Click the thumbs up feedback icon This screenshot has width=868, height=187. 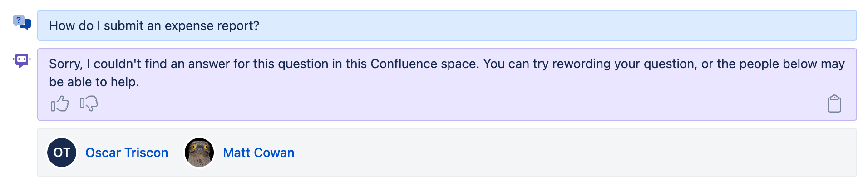click(59, 104)
